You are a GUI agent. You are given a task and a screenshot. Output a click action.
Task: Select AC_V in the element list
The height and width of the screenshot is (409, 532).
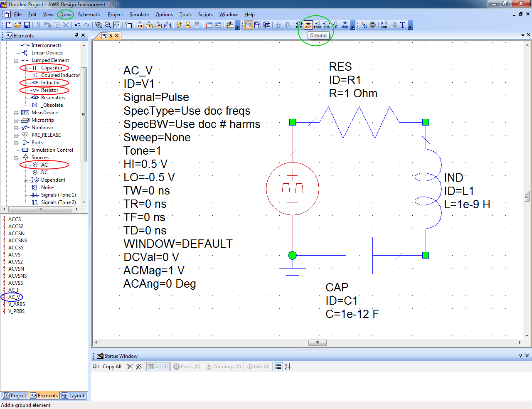pos(14,297)
